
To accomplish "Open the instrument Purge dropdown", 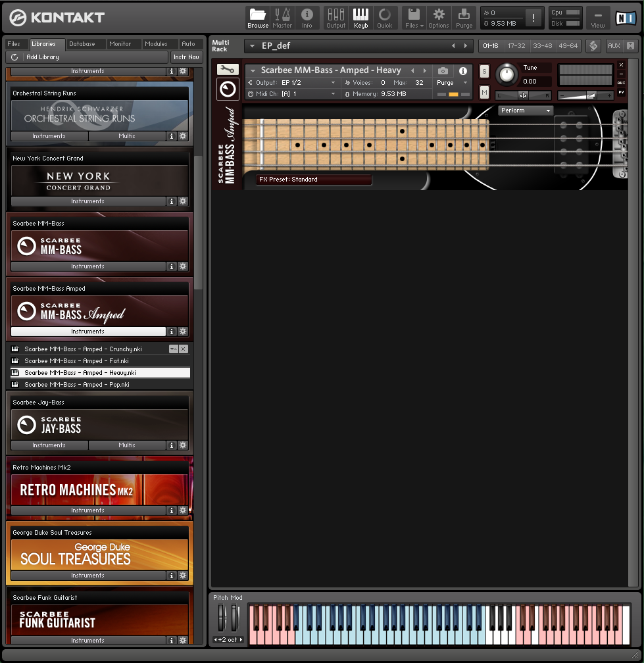I will pos(465,82).
